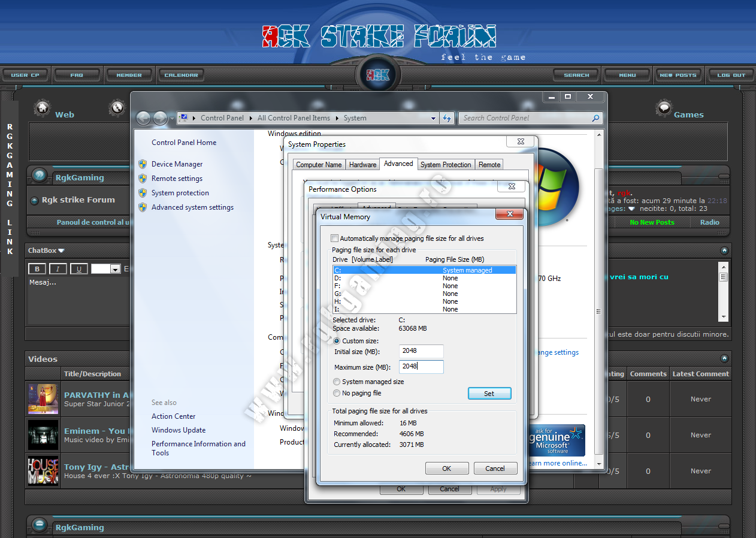Toggle bold formatting in the ChatBox
Viewport: 756px width, 538px height.
click(37, 269)
